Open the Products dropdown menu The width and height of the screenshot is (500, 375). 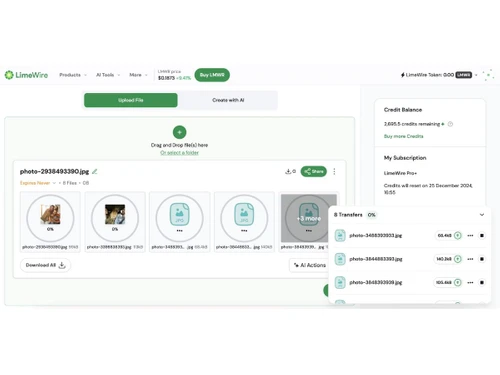click(x=73, y=75)
